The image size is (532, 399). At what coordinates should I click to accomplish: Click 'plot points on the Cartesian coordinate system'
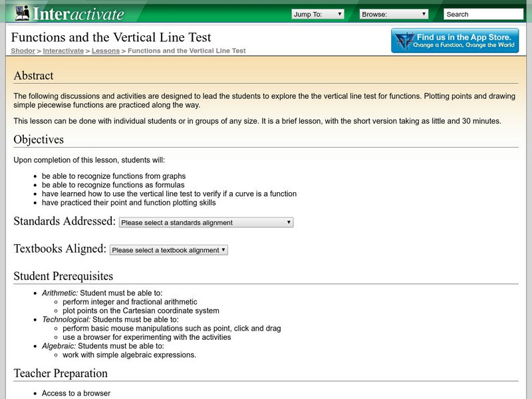click(141, 311)
